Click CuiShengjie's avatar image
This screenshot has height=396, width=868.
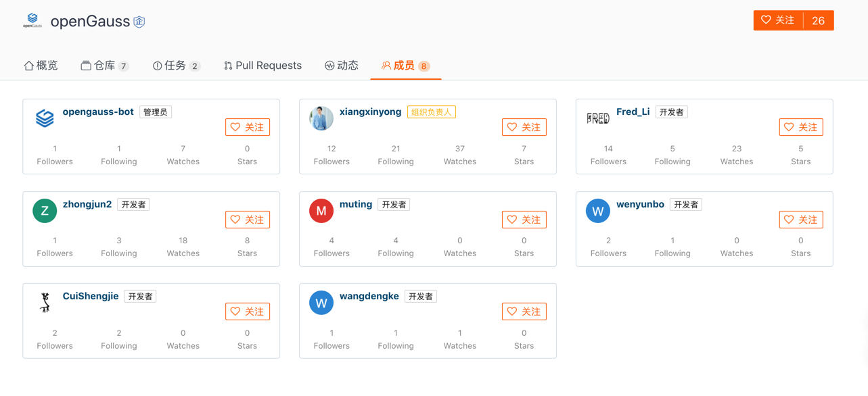click(x=45, y=303)
